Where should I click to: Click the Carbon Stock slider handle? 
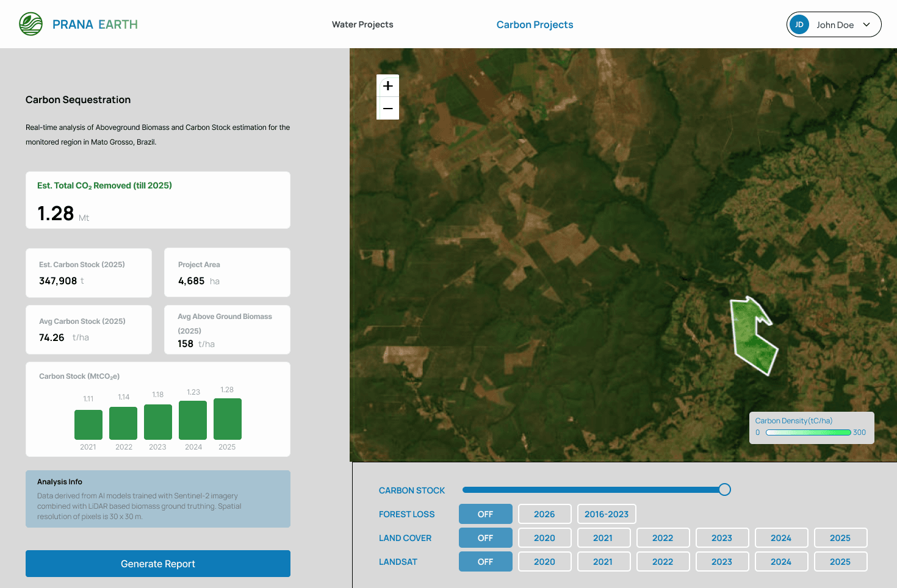pyautogui.click(x=724, y=489)
